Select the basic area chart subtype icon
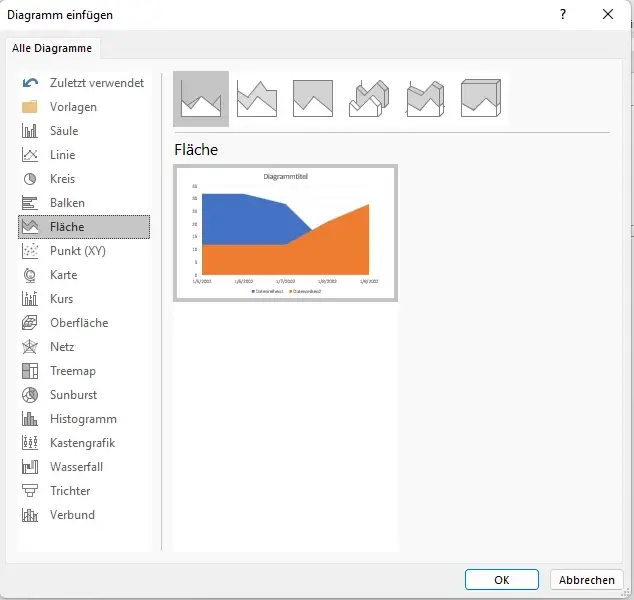Image resolution: width=634 pixels, height=600 pixels. pos(201,98)
